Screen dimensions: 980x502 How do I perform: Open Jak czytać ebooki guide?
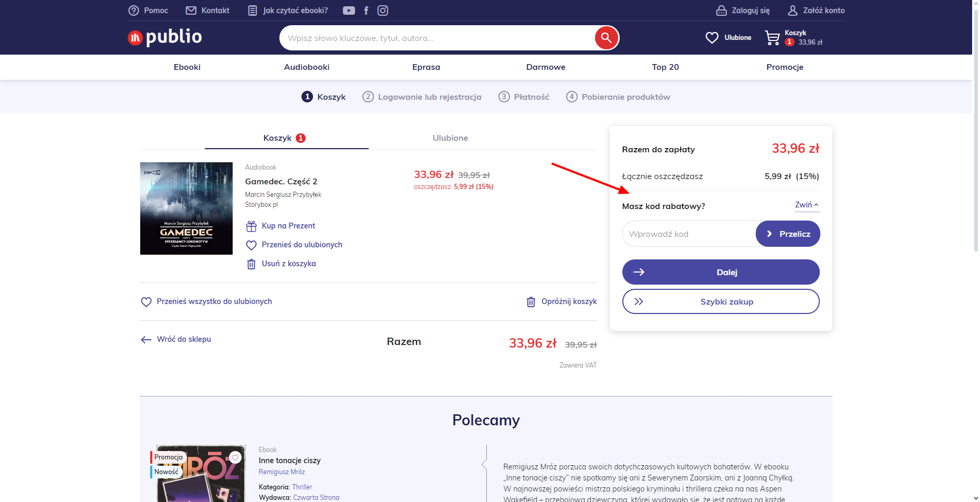pos(288,11)
